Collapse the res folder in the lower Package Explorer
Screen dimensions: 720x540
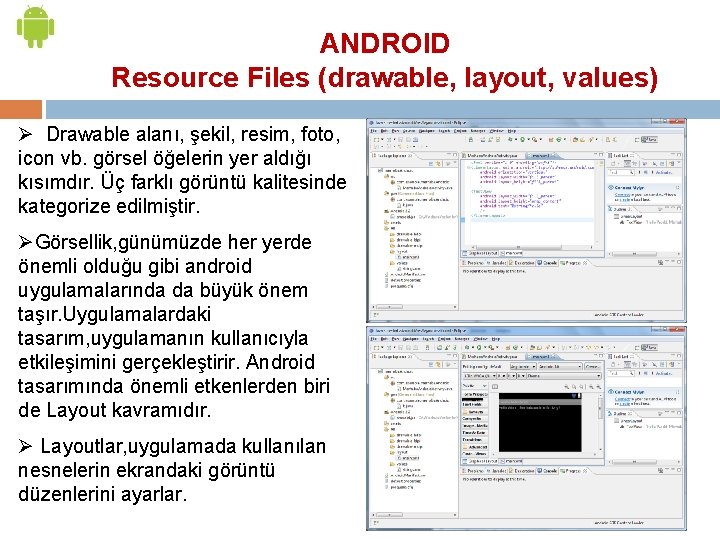point(389,429)
